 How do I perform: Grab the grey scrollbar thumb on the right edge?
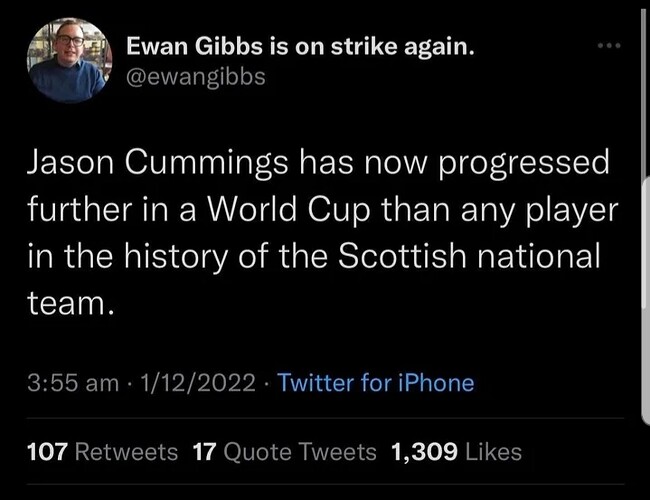646,301
